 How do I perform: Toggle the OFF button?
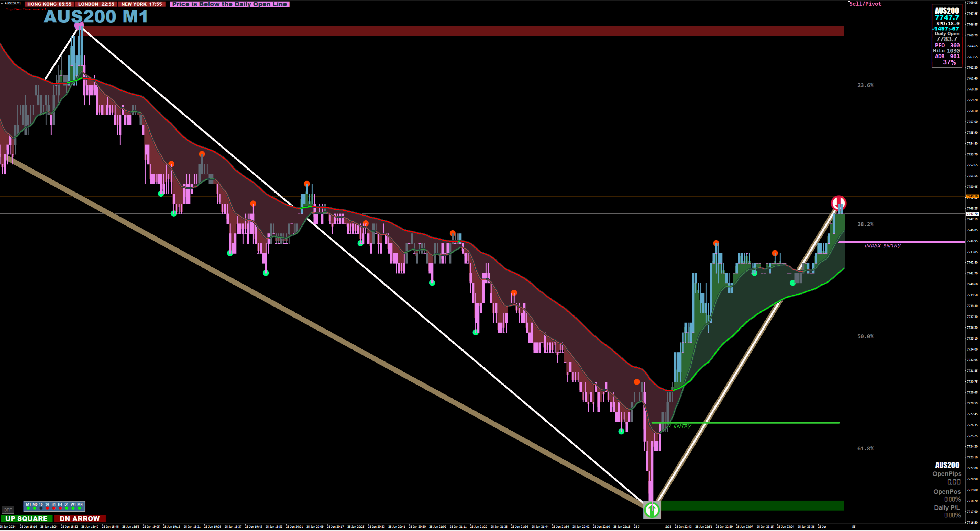[8, 510]
